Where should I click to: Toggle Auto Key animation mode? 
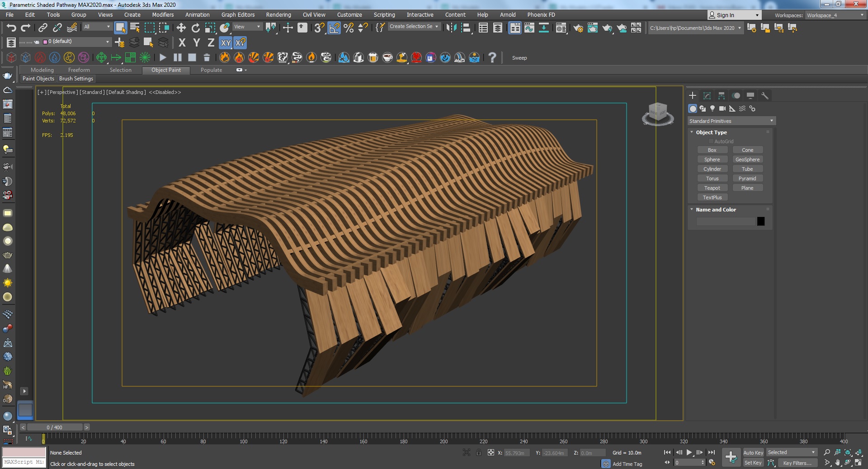pyautogui.click(x=753, y=453)
